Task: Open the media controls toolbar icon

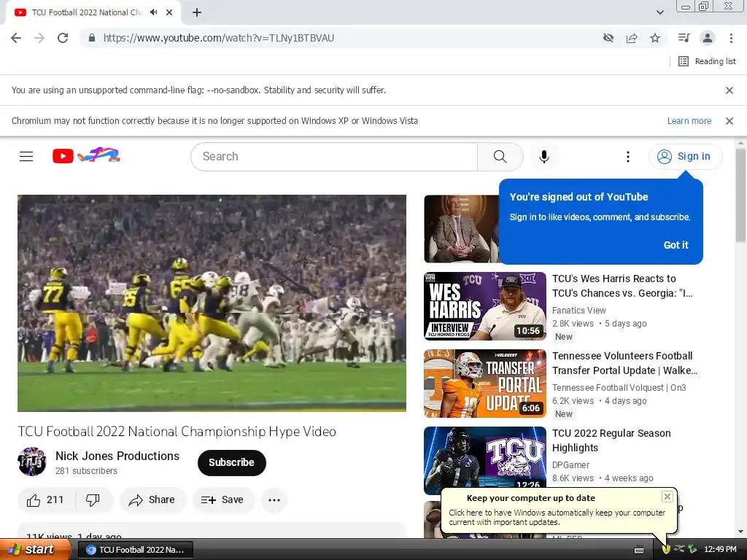Action: [684, 38]
